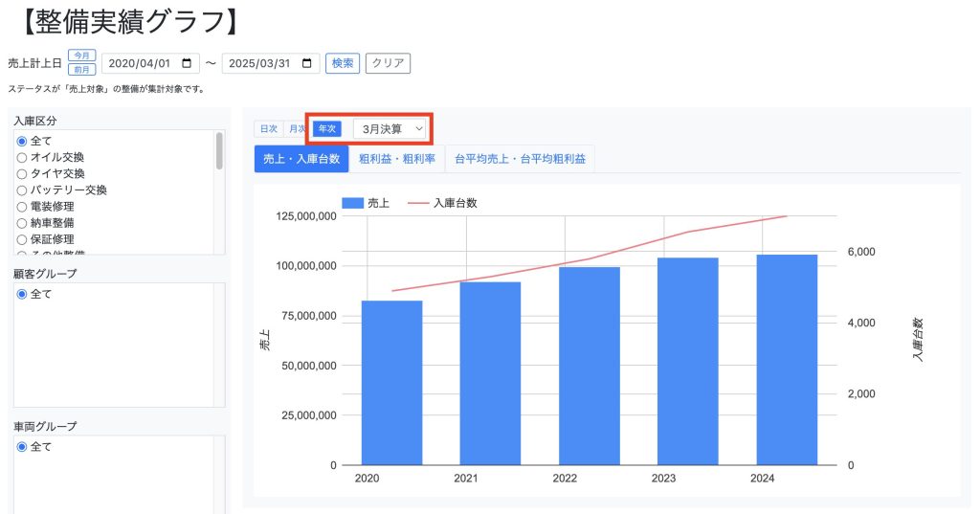Click the 入庫区分 list scrollbar
Viewport: 980px width, 514px height.
coord(219,153)
